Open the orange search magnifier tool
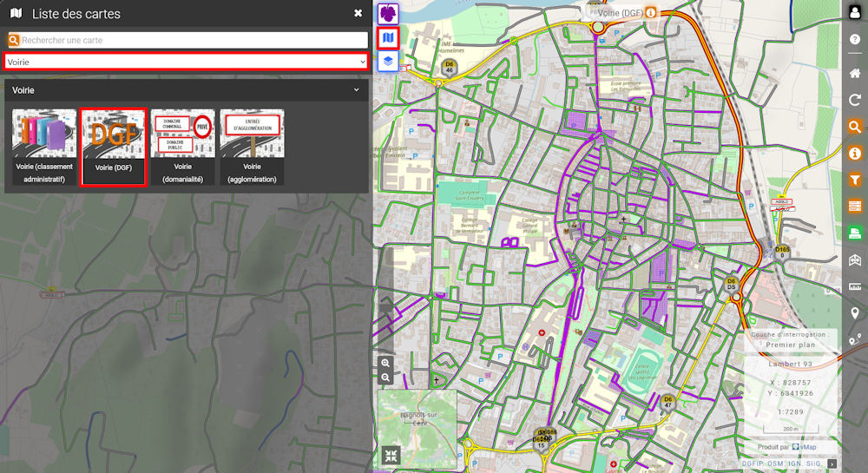 point(855,127)
